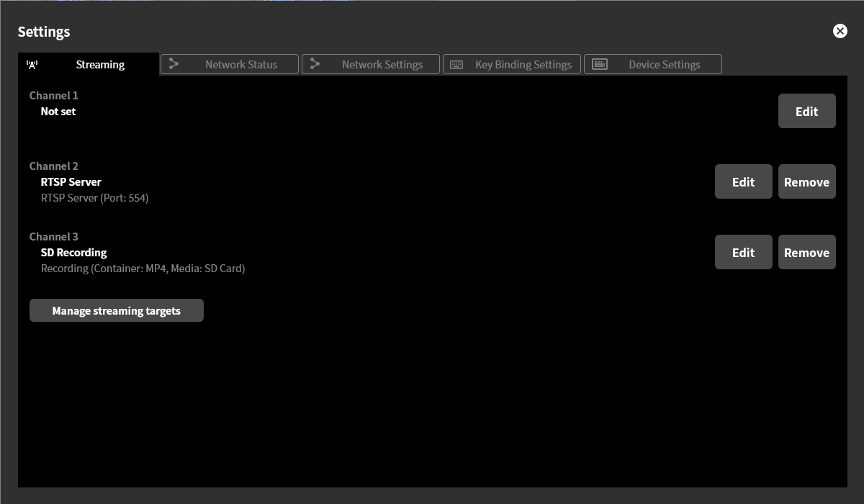Remove SD Recording from Channel 3
This screenshot has height=504, width=864.
(806, 252)
